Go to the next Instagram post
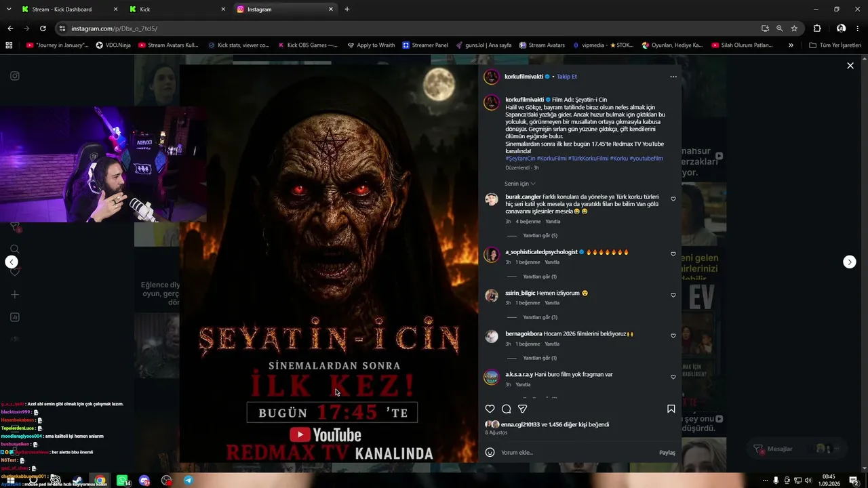 pos(850,262)
